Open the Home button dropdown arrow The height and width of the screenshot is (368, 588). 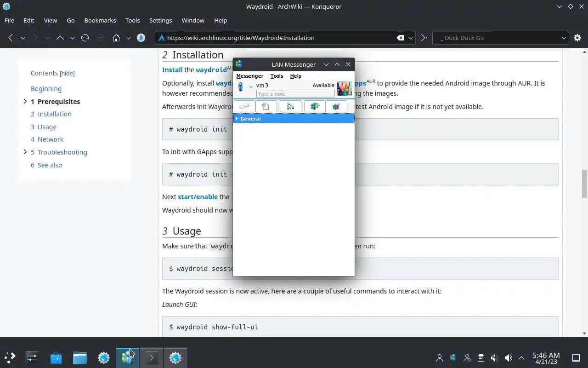point(129,38)
